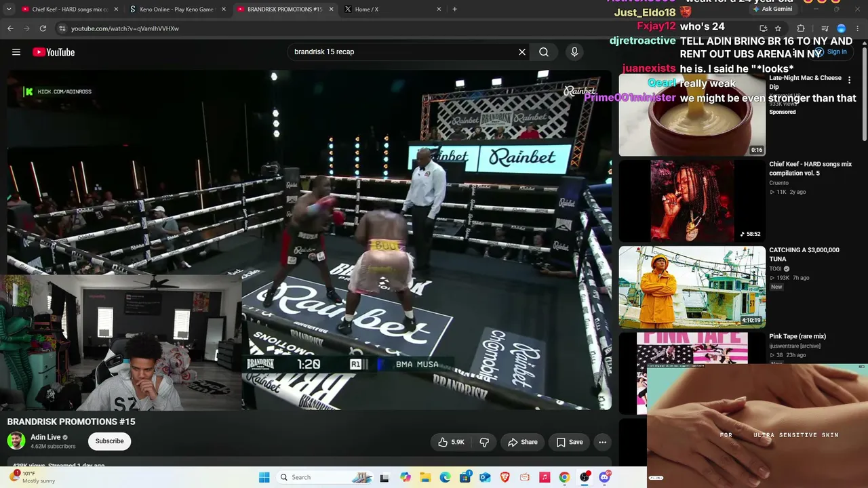Open Chrome profile avatar
The width and height of the screenshot is (868, 488).
[842, 28]
